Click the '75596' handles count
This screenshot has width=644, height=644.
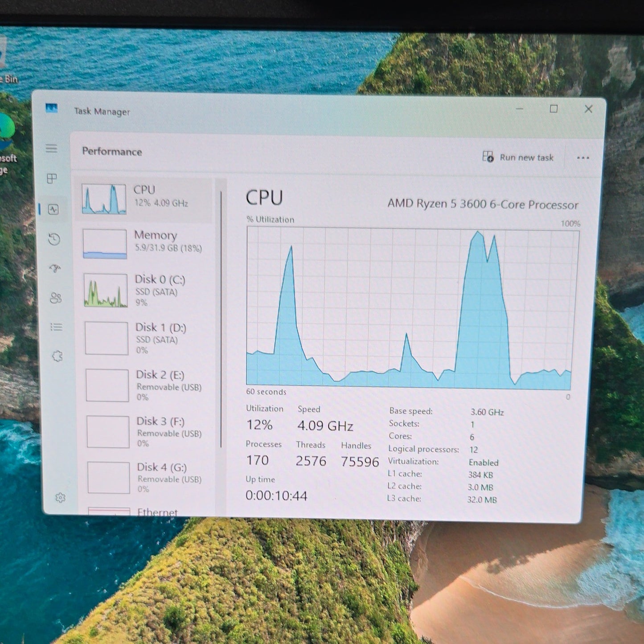pos(360,462)
